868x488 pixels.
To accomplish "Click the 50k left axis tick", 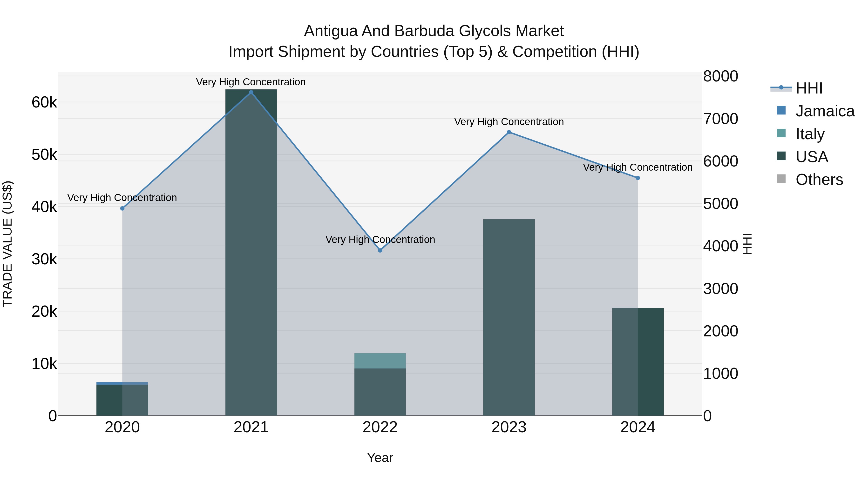I will point(44,154).
